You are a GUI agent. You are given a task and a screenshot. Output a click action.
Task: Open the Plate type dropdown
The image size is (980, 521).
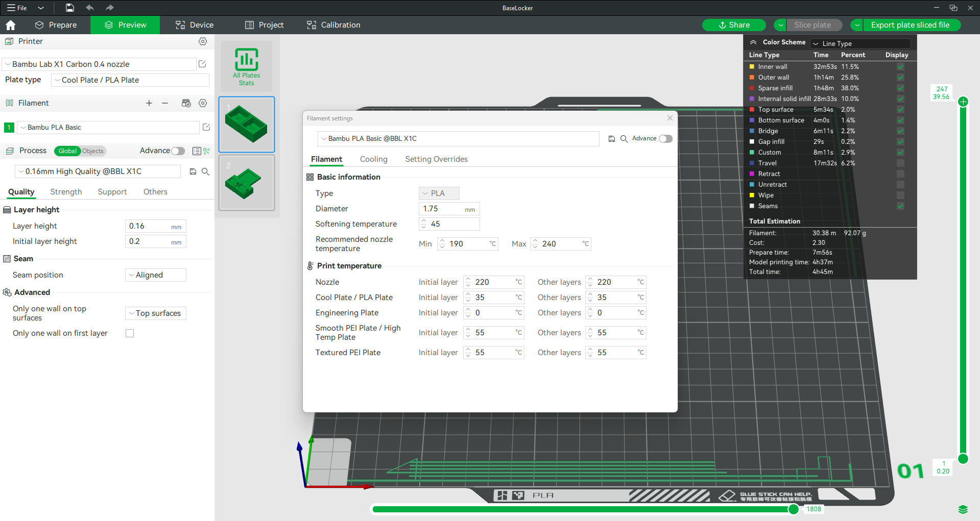[130, 80]
